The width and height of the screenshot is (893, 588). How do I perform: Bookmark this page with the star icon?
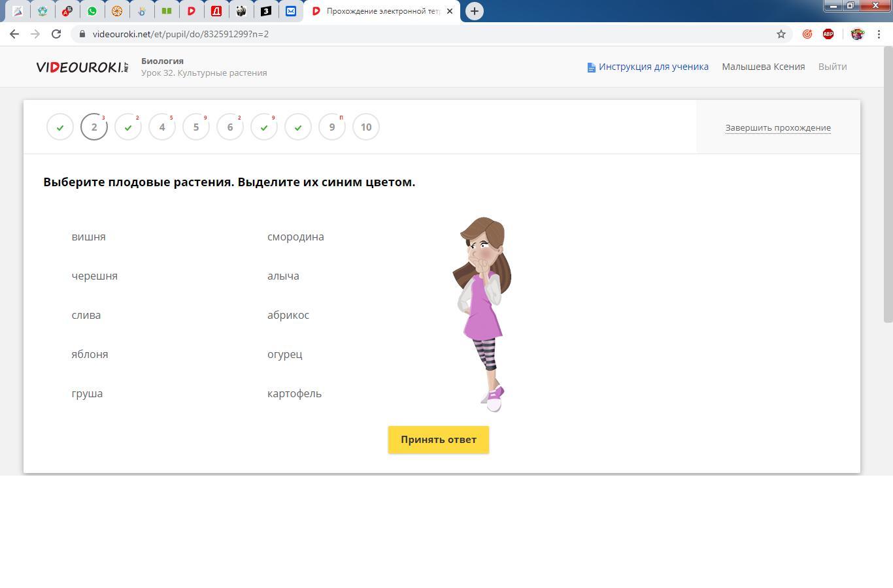point(781,34)
